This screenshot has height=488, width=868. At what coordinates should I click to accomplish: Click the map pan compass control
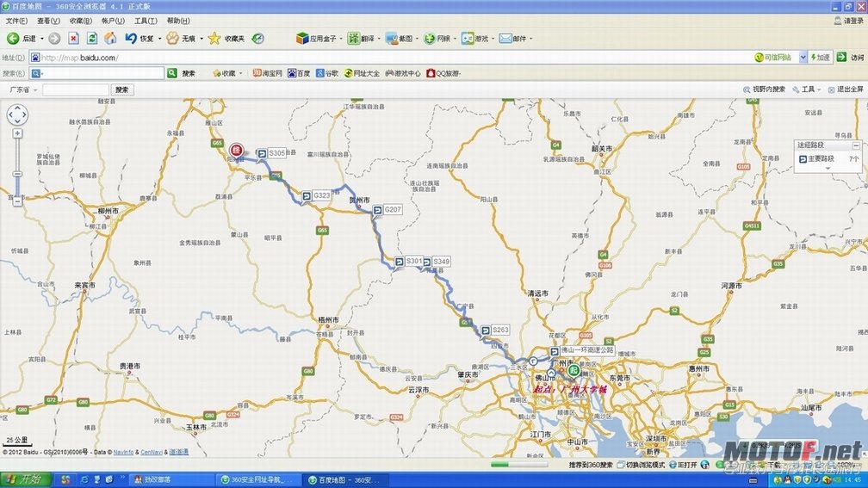click(17, 114)
